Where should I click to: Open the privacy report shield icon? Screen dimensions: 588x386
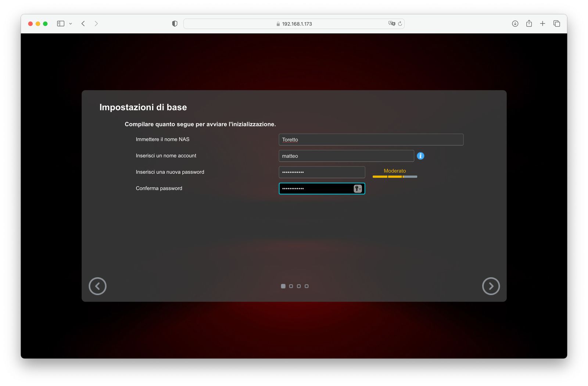(175, 24)
